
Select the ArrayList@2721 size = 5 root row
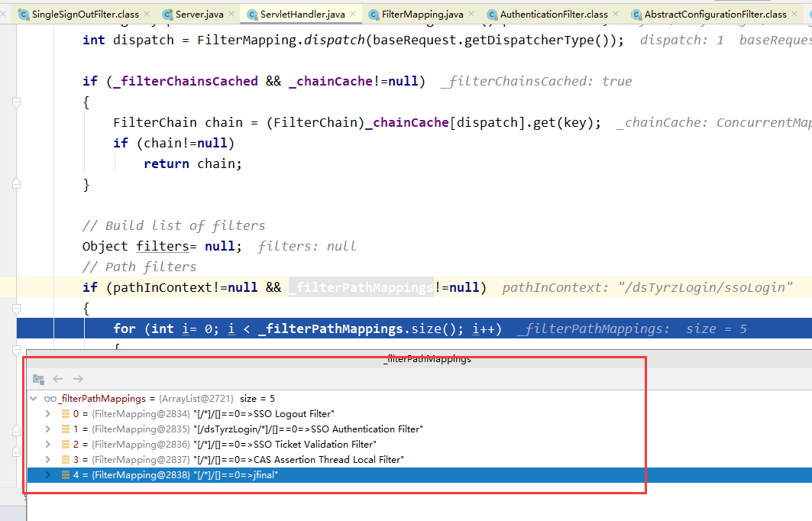coord(419,399)
